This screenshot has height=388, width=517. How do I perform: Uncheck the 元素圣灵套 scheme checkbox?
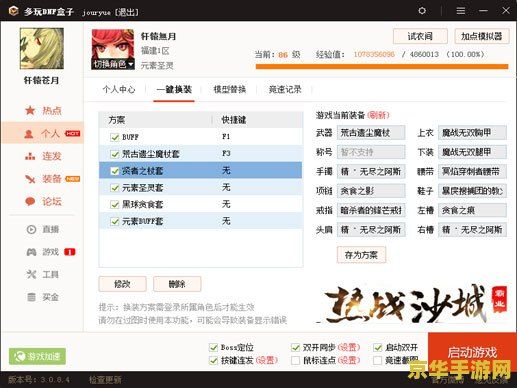tap(115, 188)
